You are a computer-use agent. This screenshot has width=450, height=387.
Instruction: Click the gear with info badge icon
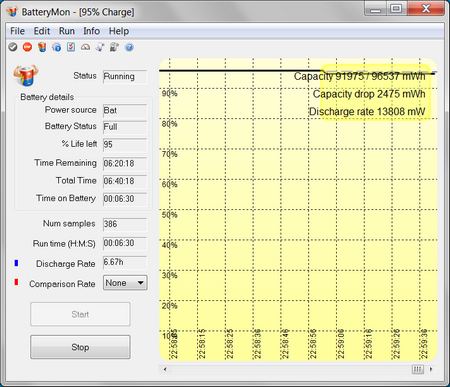[57, 47]
